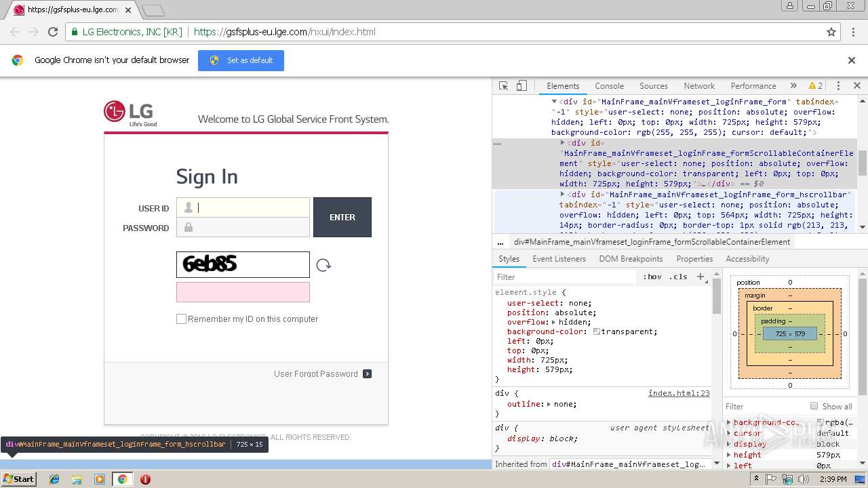Screen dimensions: 868x488
Task: Open index.html:23 source link
Action: coord(679,393)
